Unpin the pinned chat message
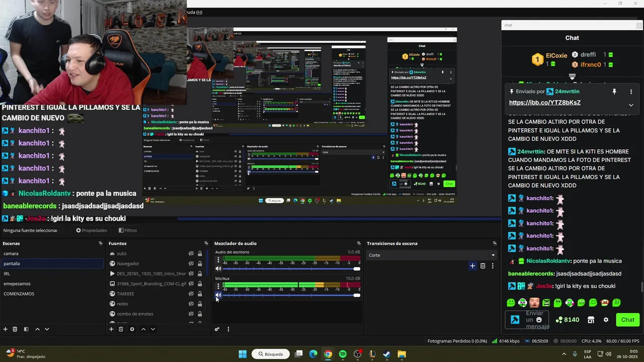This screenshot has height=362, width=644. pyautogui.click(x=614, y=92)
